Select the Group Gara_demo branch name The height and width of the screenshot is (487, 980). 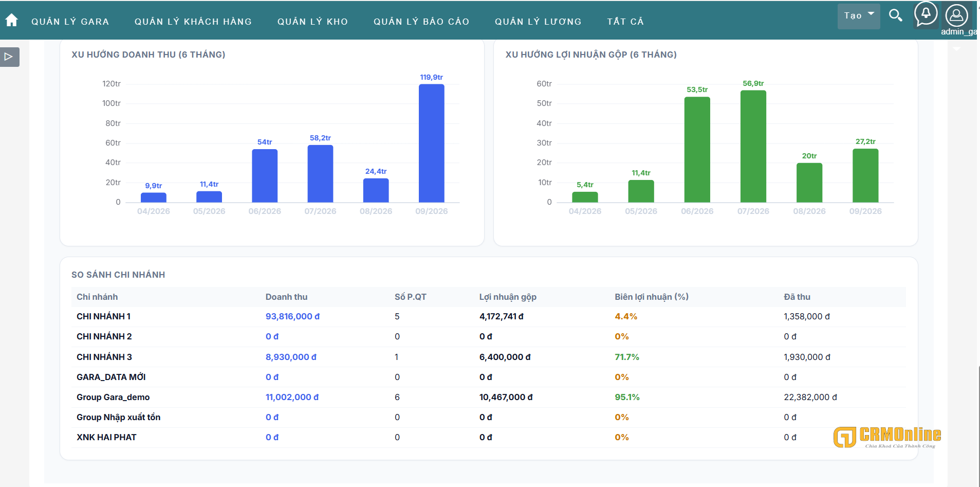(x=113, y=398)
